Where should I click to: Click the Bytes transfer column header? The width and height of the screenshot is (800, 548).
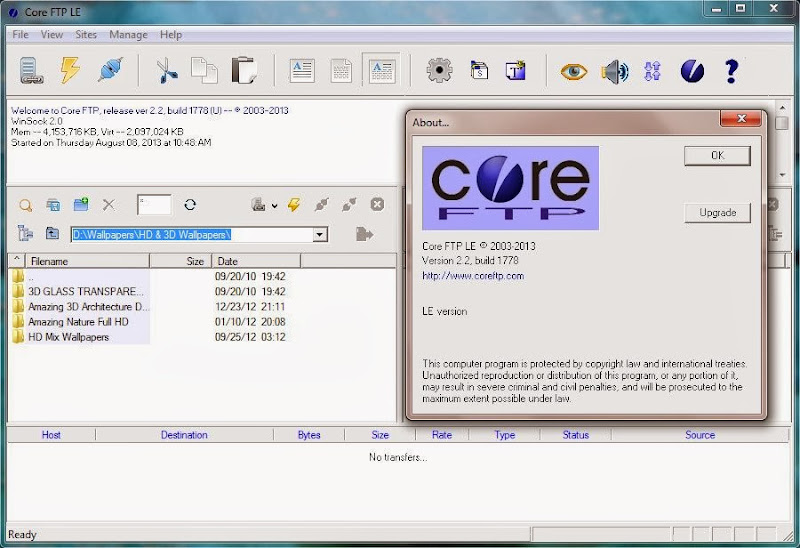[x=309, y=435]
